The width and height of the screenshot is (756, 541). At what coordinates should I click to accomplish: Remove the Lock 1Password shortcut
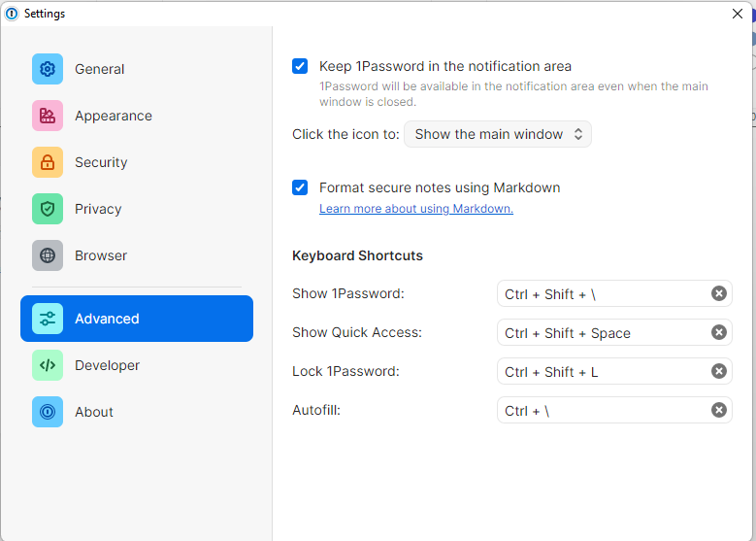(718, 371)
